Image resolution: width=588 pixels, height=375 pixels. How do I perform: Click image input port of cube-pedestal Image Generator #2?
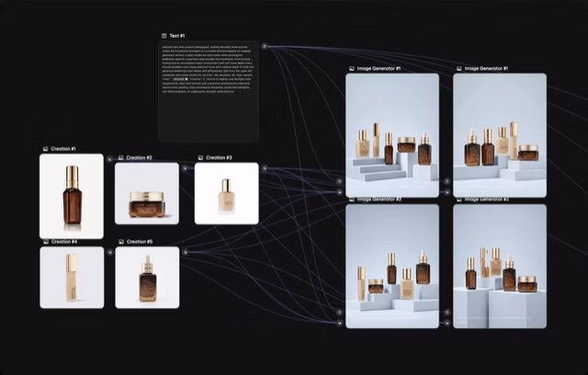447,323
